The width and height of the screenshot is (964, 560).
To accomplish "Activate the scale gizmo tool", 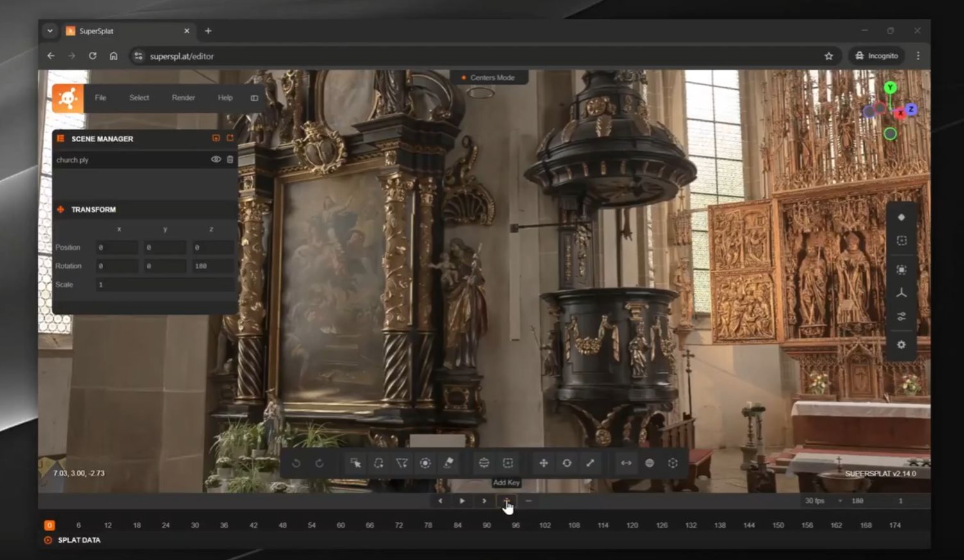I will [590, 463].
